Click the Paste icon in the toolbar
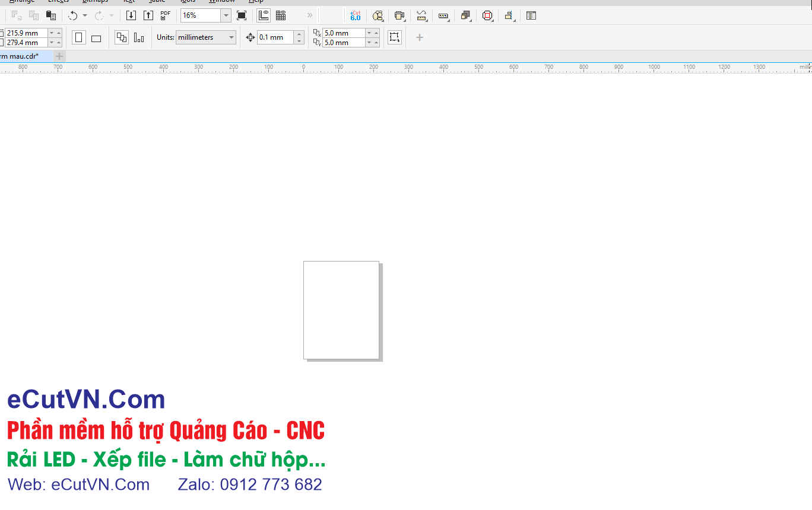 point(51,15)
